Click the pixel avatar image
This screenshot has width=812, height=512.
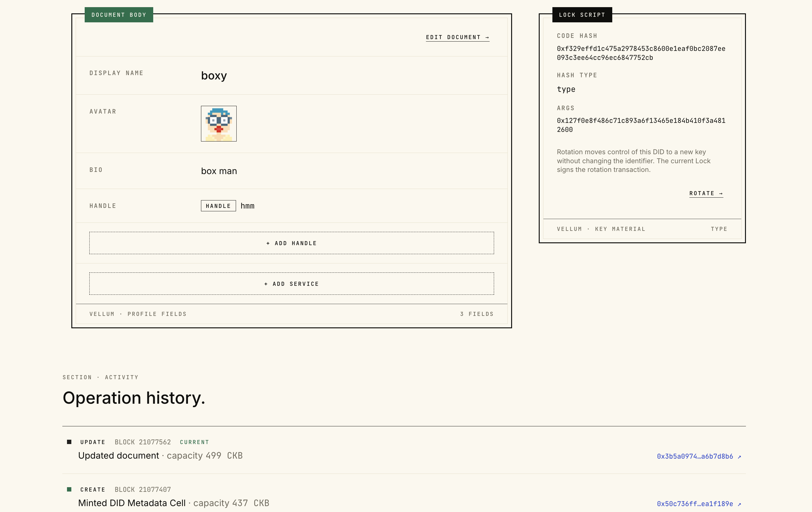[219, 124]
